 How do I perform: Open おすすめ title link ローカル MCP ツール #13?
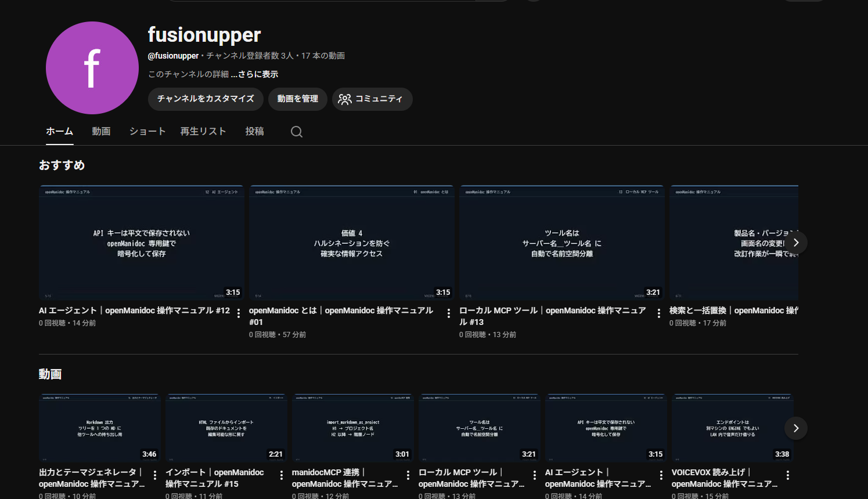[x=553, y=316]
